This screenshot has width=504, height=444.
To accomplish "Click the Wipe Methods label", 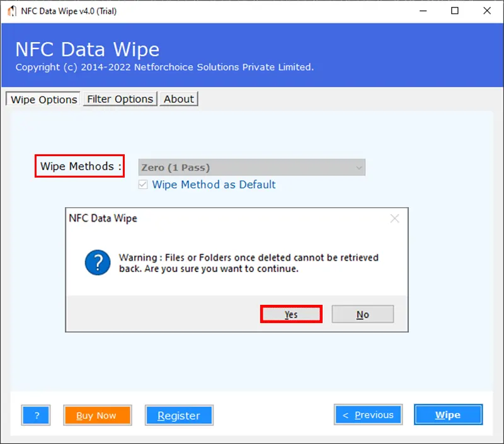I will pos(81,166).
